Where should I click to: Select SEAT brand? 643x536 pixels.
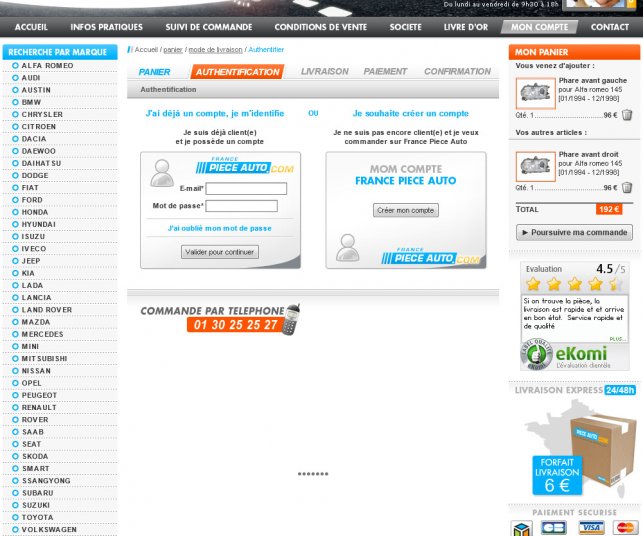(x=32, y=444)
